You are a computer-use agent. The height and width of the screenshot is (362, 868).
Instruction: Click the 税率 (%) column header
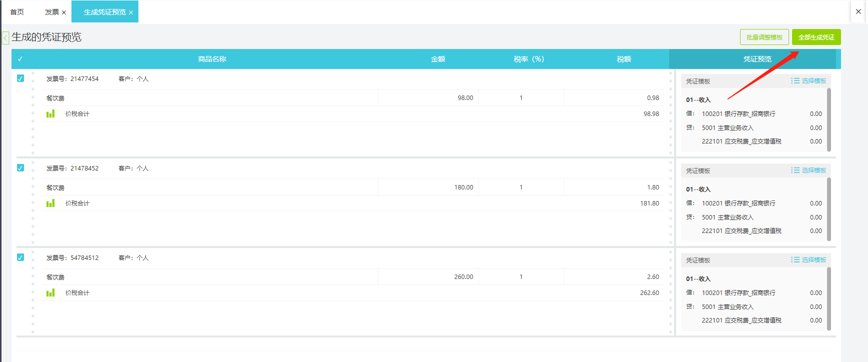(x=529, y=59)
